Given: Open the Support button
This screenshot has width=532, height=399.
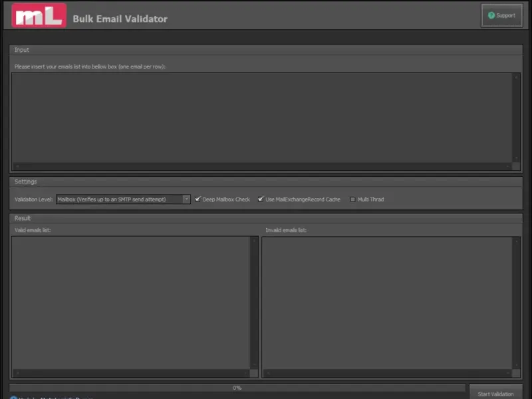Looking at the screenshot, I should coord(501,15).
